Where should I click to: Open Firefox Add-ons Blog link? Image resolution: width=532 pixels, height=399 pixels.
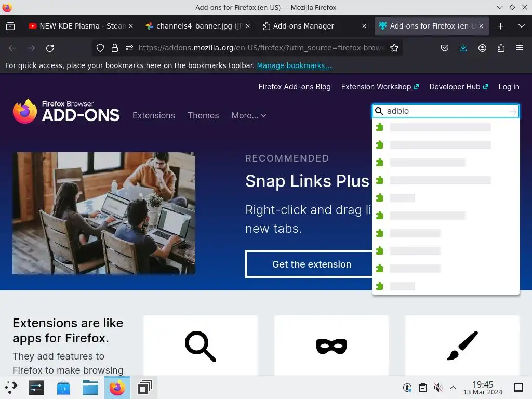pyautogui.click(x=295, y=87)
